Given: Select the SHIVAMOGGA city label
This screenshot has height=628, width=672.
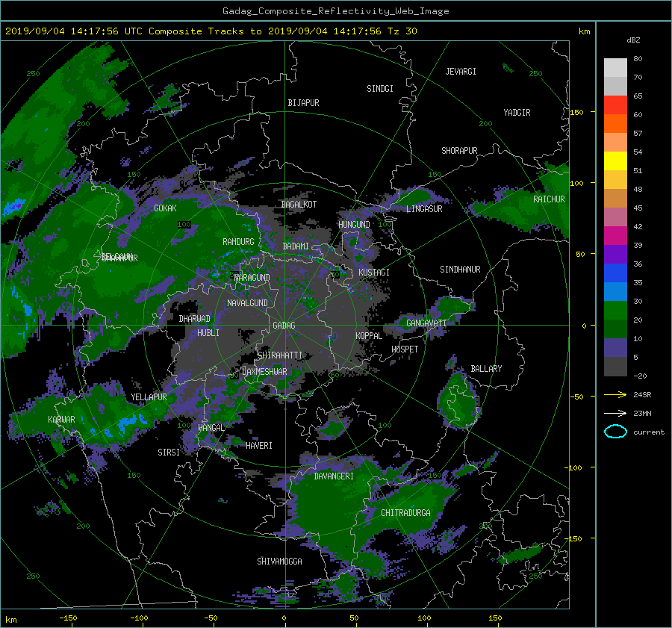Looking at the screenshot, I should point(279,562).
